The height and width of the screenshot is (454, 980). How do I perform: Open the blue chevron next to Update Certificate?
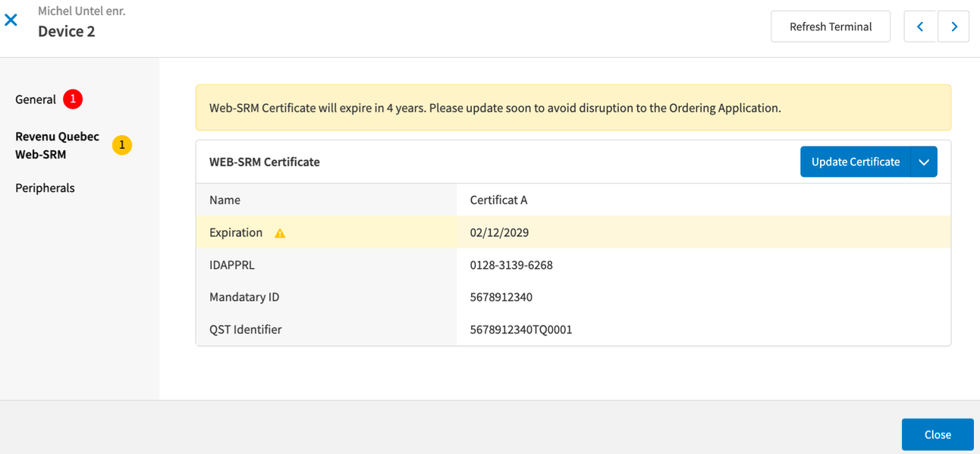point(924,162)
